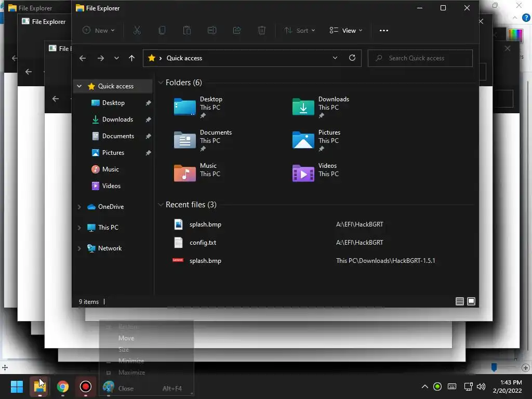Open the Sort dropdown menu
The width and height of the screenshot is (532, 399).
300,31
